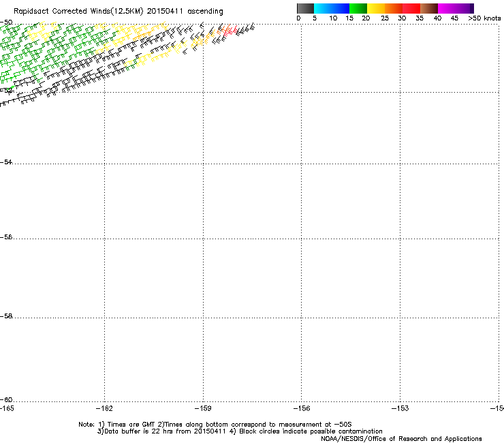Click the longitude label '-162'
Image resolution: width=504 pixels, height=443 pixels.
click(104, 408)
